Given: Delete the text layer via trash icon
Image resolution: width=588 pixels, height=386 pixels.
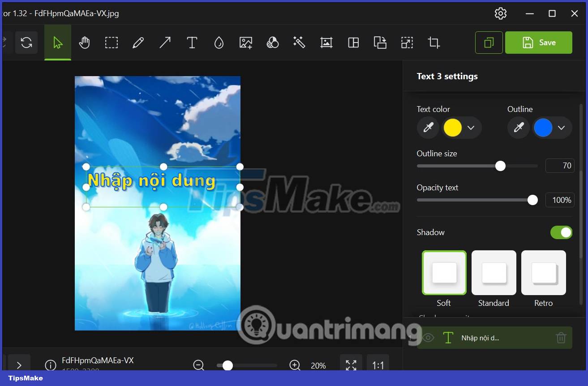Looking at the screenshot, I should pos(561,338).
